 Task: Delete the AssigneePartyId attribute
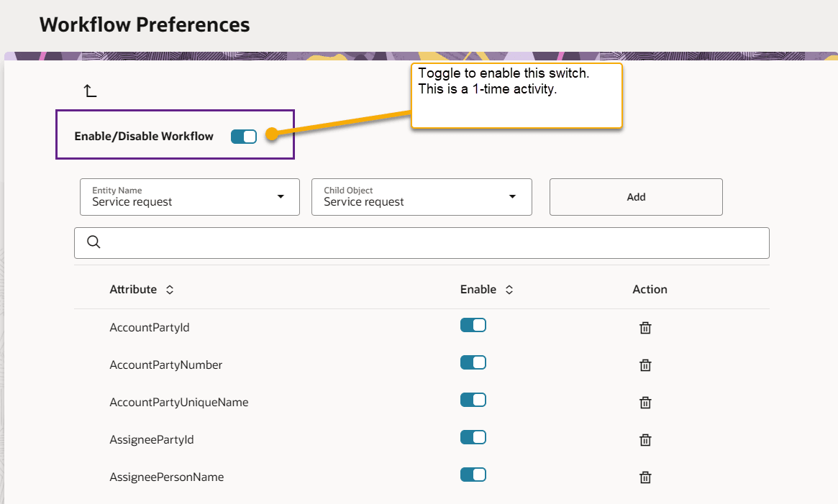click(x=645, y=440)
